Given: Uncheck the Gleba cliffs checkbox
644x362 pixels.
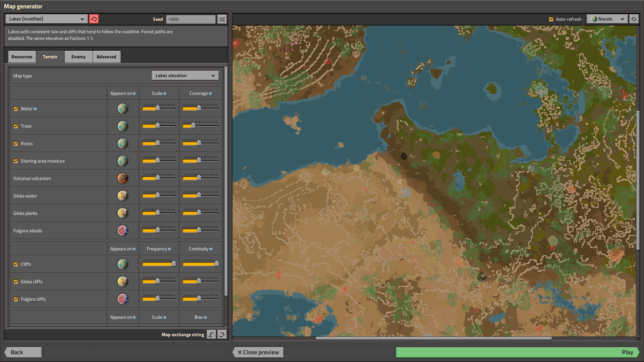Looking at the screenshot, I should 16,282.
